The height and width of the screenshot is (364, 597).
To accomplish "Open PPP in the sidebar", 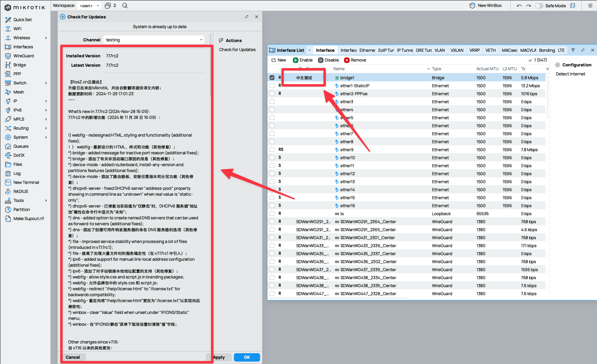I will pyautogui.click(x=17, y=74).
